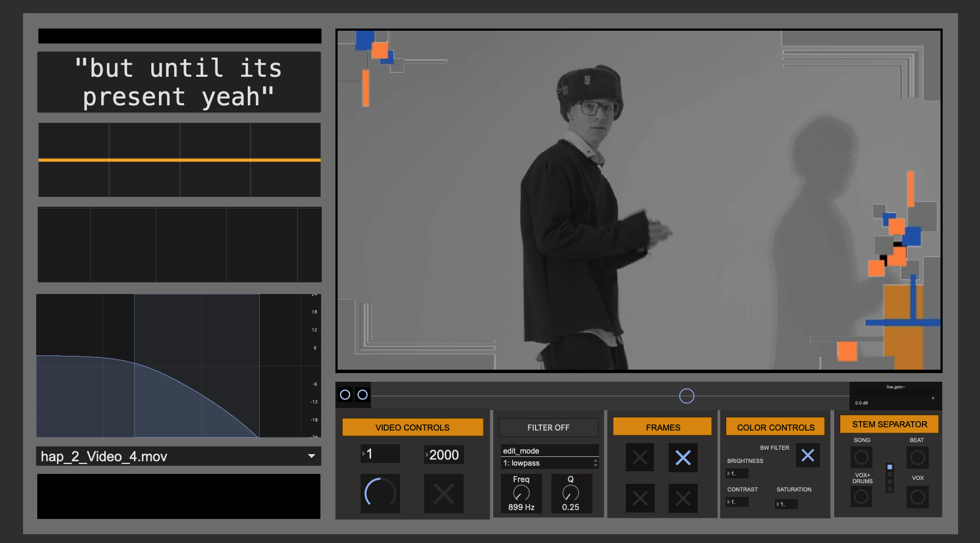Click the video preview display
The height and width of the screenshot is (543, 980).
click(639, 201)
